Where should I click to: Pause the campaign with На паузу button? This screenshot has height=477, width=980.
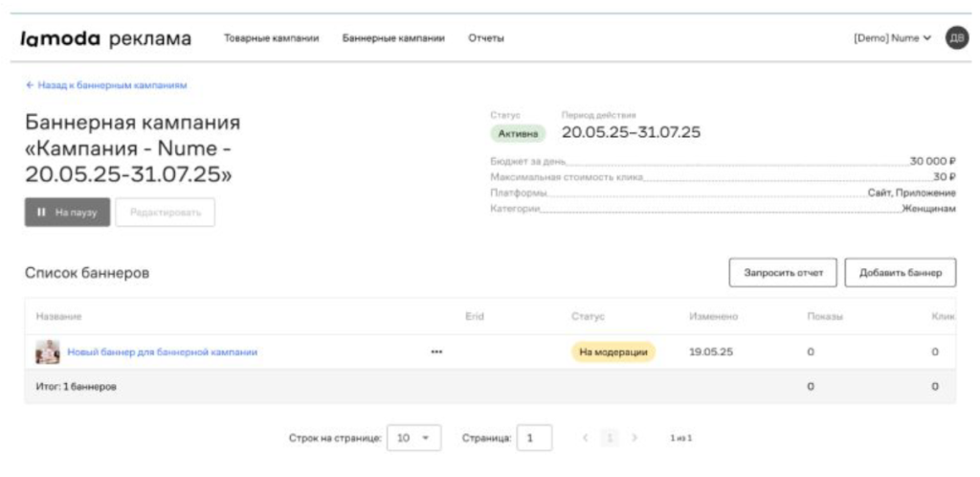68,212
